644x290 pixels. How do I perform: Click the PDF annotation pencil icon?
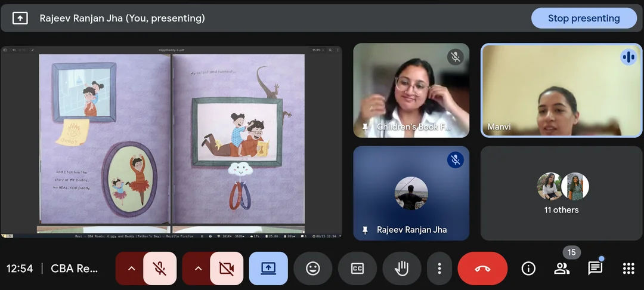point(32,50)
